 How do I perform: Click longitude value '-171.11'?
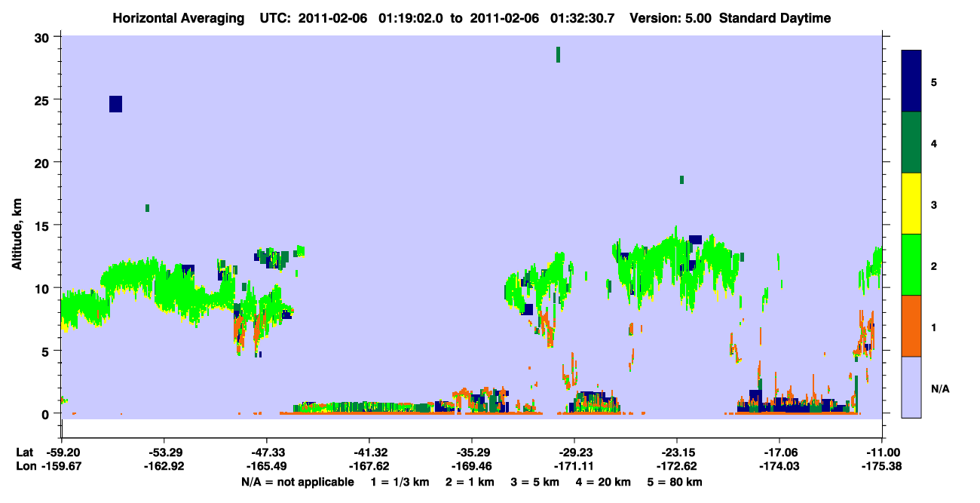pyautogui.click(x=574, y=467)
